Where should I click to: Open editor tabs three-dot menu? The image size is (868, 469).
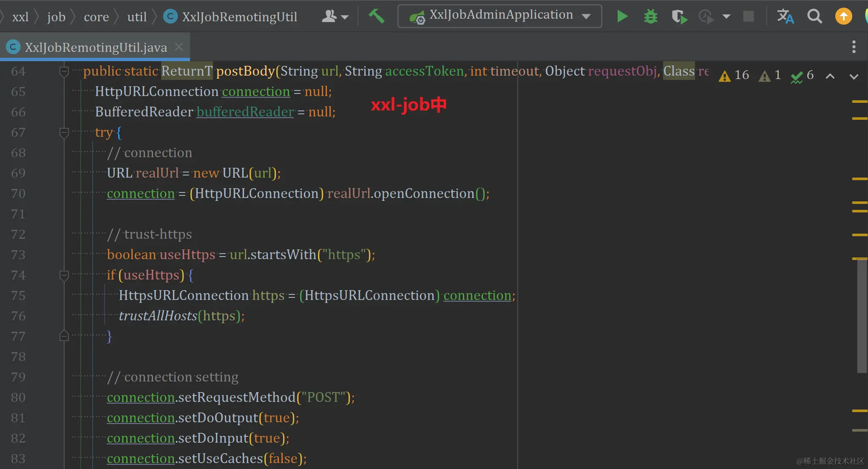854,47
